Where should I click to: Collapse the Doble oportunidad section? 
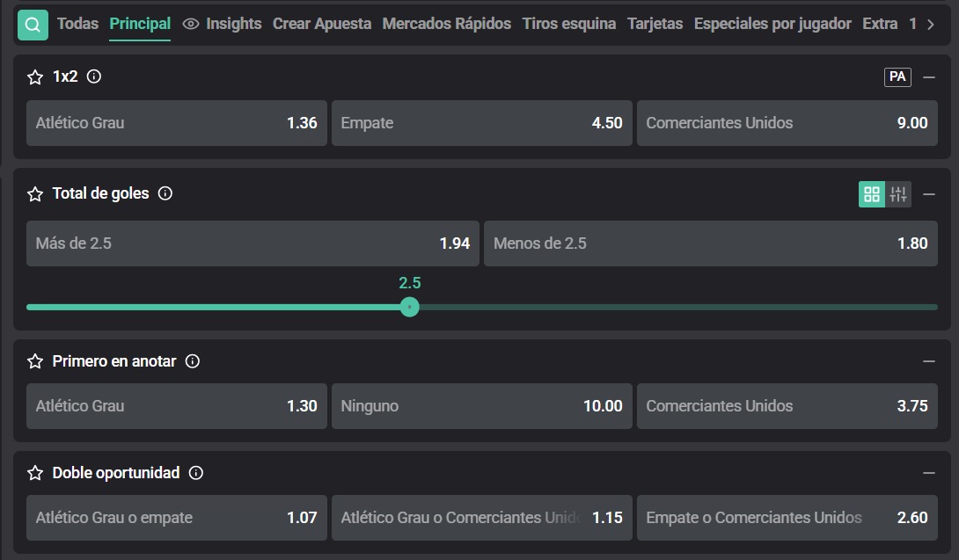[x=929, y=473]
